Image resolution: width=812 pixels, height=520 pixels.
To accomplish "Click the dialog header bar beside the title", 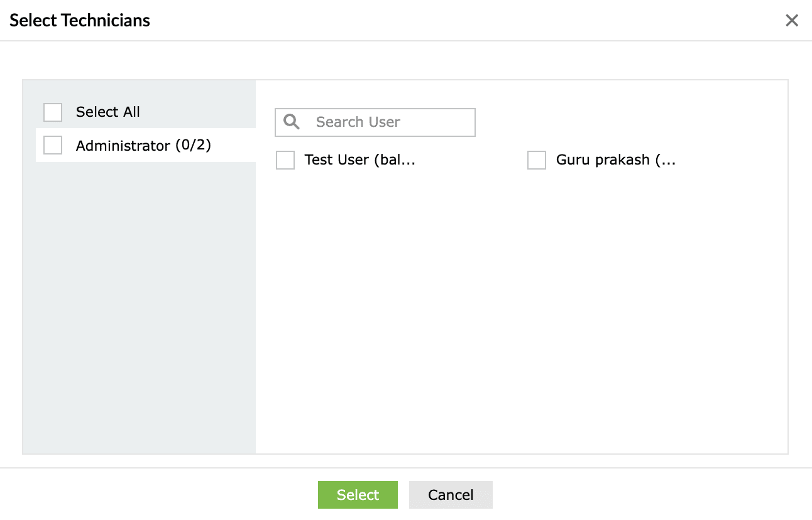I will 440,21.
